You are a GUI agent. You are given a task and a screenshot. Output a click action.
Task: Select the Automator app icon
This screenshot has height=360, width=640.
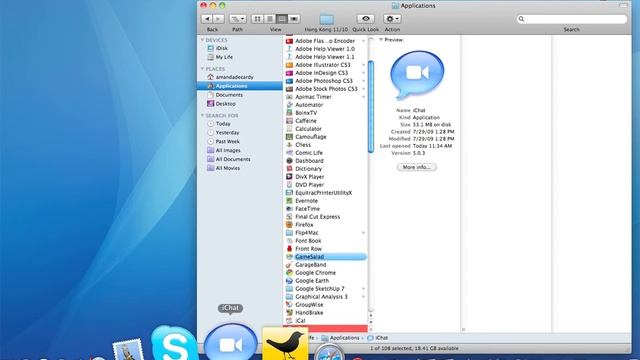point(289,105)
